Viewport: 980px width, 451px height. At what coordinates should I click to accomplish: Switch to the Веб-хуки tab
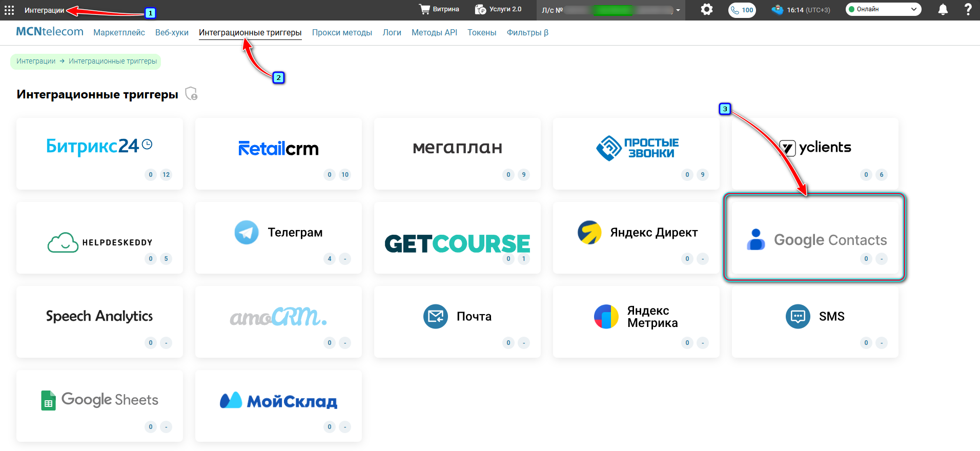click(x=172, y=33)
